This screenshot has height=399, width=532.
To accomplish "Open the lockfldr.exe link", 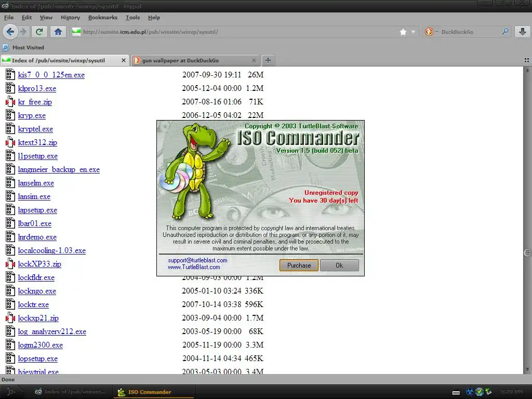I will pos(36,277).
